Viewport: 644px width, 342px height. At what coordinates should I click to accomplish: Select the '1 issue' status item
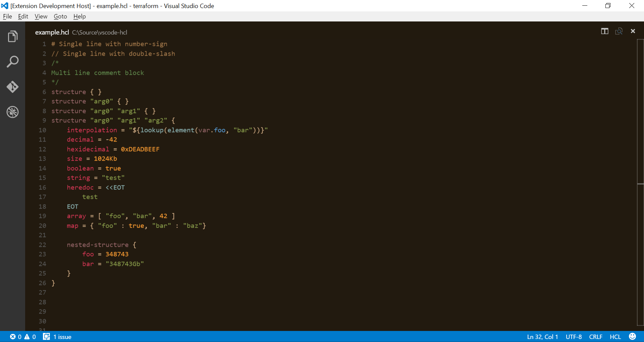[58, 337]
